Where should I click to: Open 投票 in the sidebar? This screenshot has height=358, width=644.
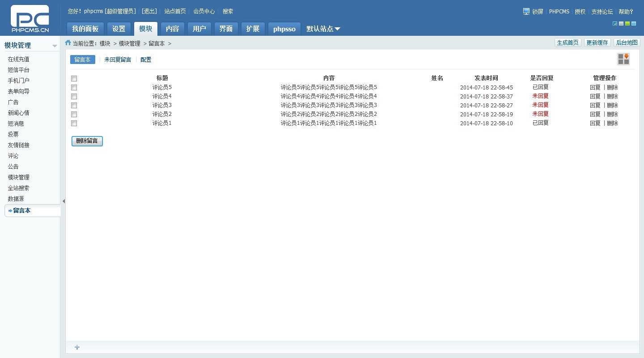tap(13, 134)
